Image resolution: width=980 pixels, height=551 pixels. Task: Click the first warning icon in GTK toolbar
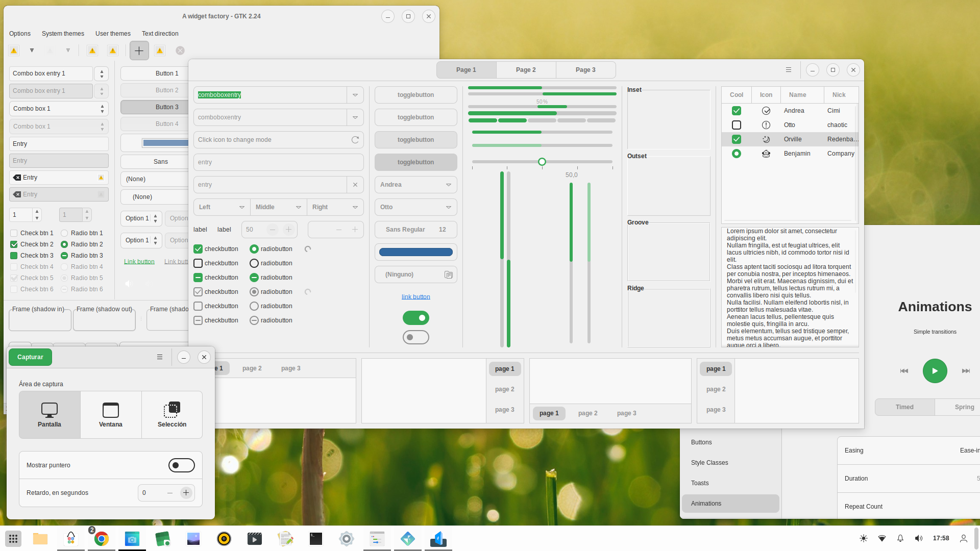point(14,51)
